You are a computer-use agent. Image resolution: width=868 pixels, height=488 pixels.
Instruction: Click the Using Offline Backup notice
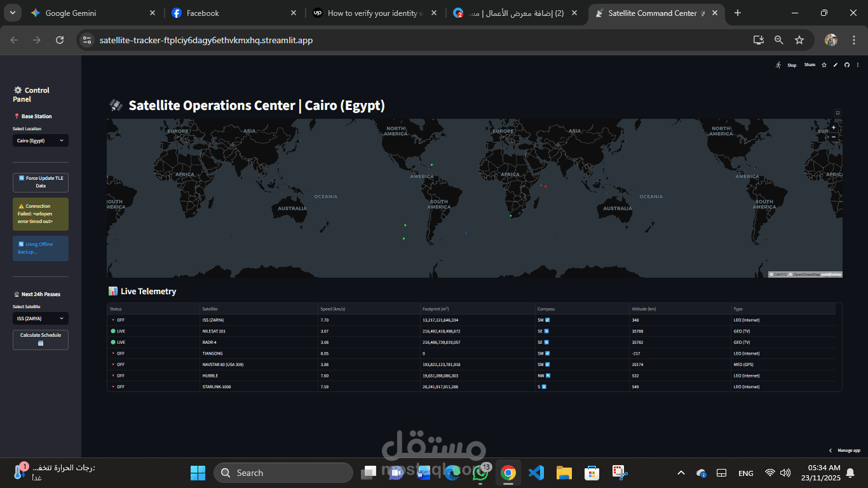pos(41,248)
